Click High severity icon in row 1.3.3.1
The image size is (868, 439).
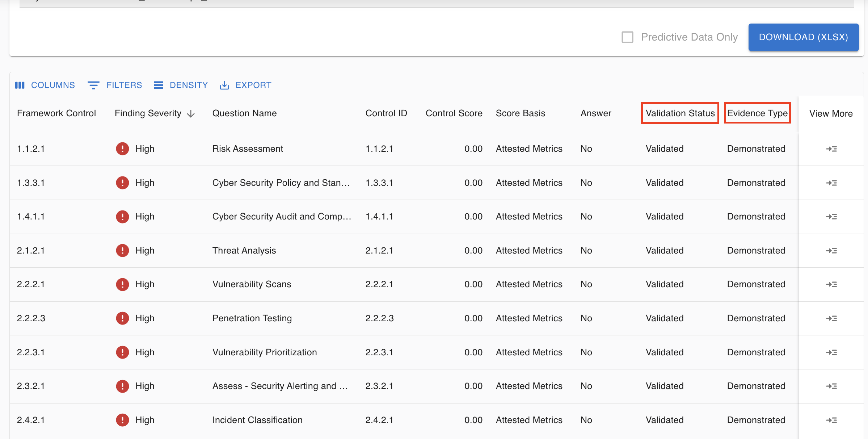pyautogui.click(x=122, y=183)
